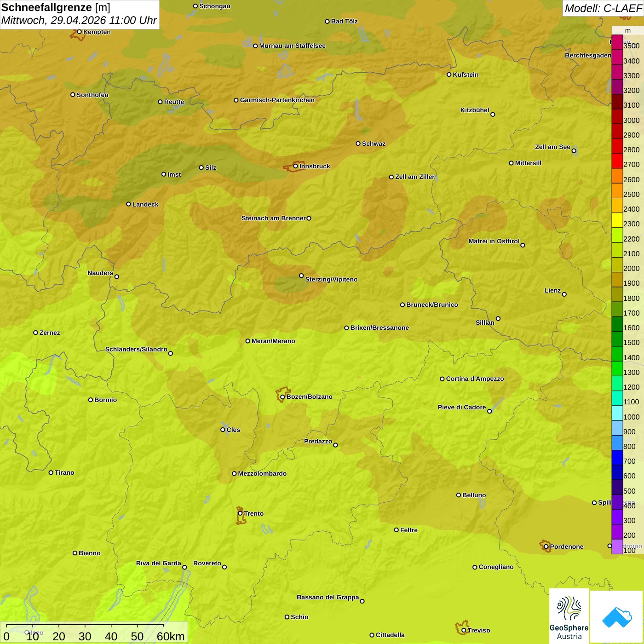
Task: Click the 'Schneefallgrenze [m]' map title
Action: (x=56, y=8)
